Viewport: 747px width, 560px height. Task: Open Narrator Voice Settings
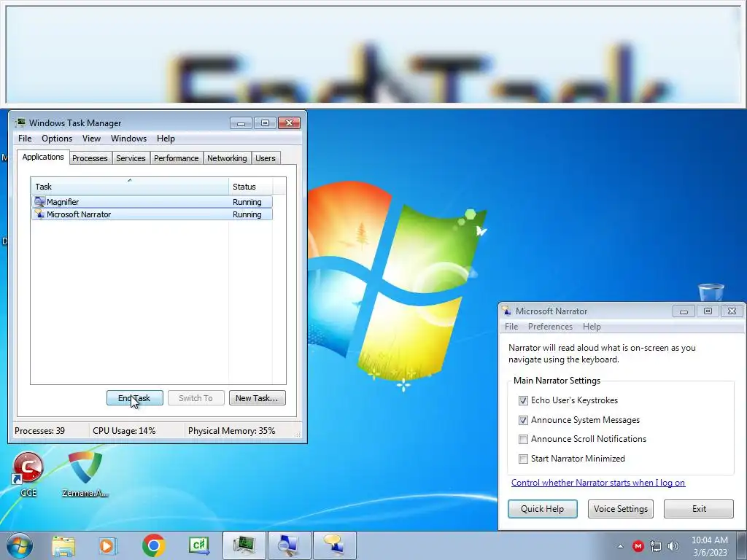621,508
